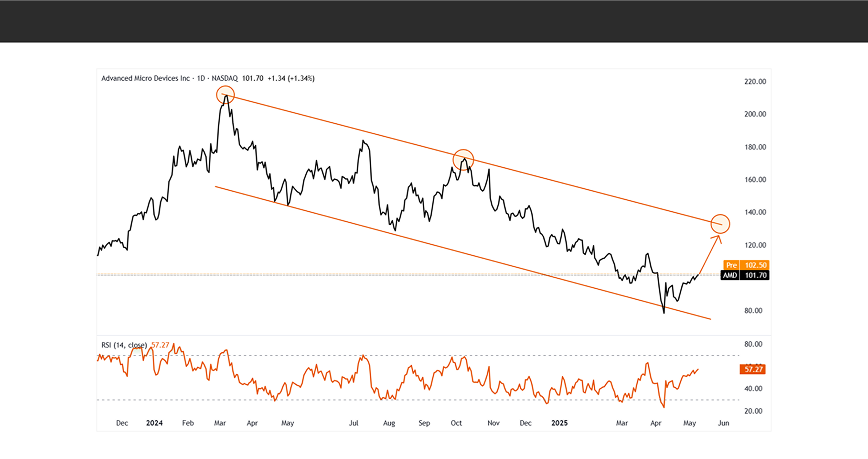Click the 220.00 price axis label
868x459 pixels.
[x=754, y=81]
